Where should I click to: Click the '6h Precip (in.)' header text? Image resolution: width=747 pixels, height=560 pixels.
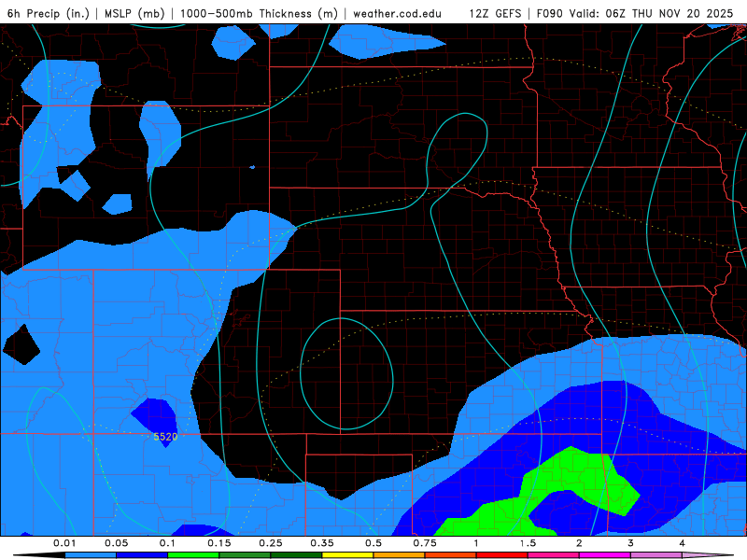coord(49,13)
